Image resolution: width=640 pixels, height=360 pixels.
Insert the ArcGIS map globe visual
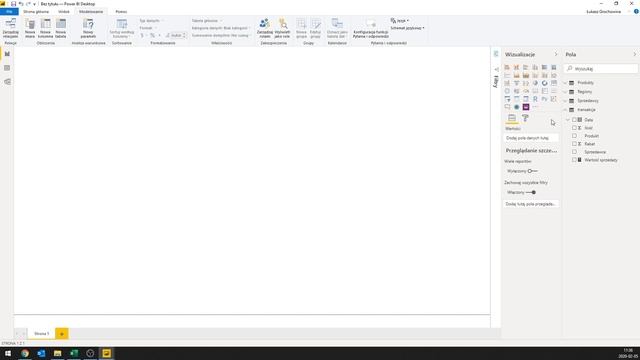click(516, 107)
